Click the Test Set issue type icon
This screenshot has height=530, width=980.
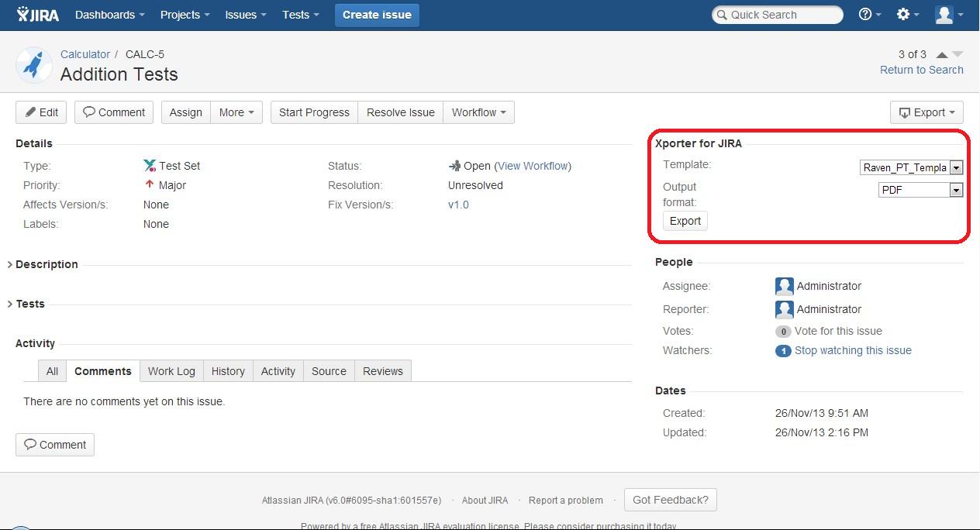(150, 166)
